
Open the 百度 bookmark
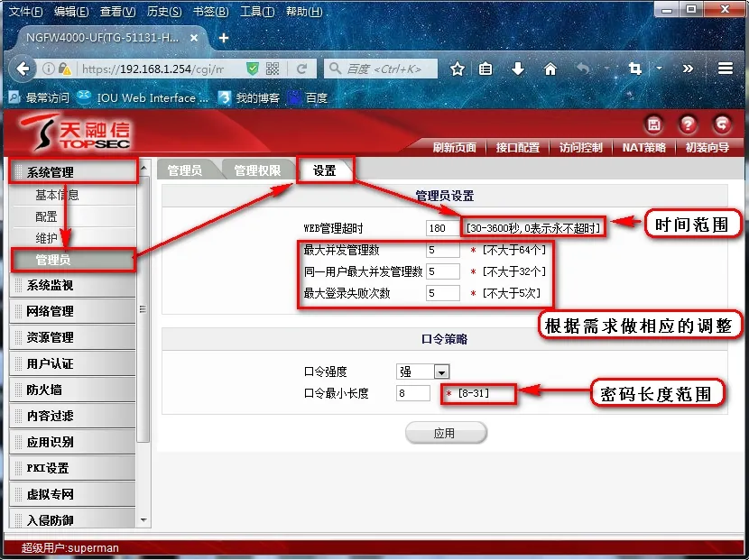308,98
